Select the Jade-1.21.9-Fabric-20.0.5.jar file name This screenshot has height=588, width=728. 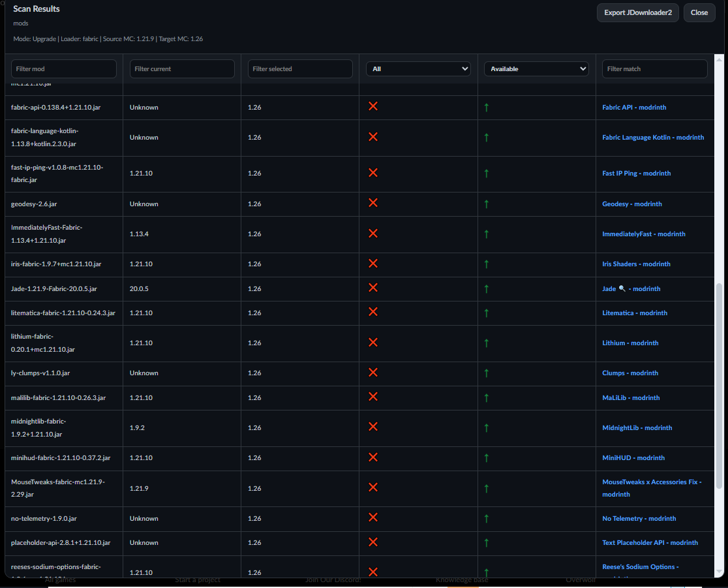54,289
